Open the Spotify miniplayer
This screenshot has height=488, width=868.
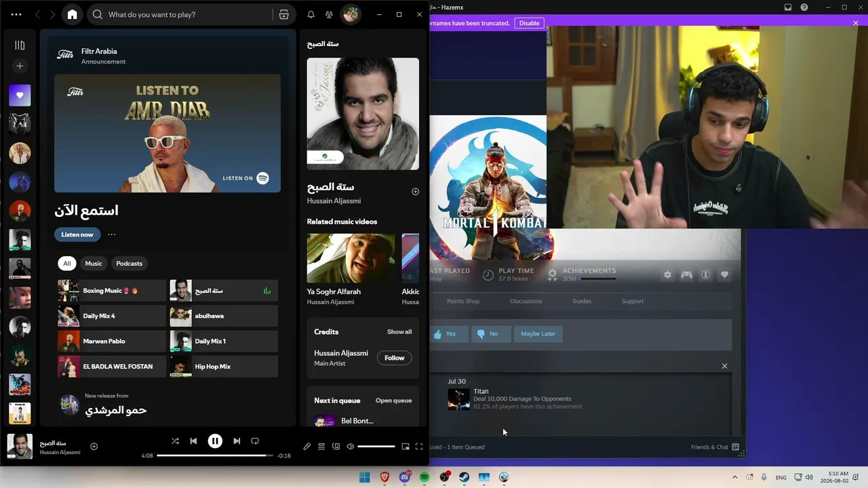pyautogui.click(x=406, y=447)
